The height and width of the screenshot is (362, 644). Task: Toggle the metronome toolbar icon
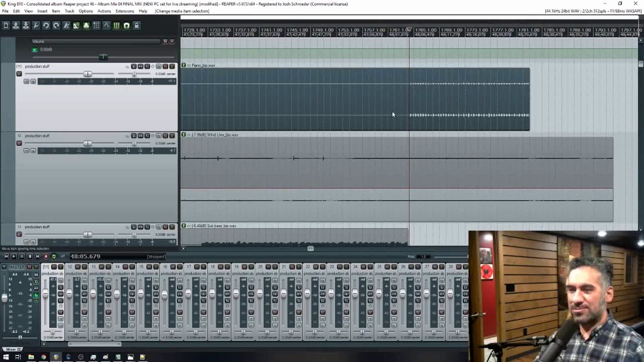coord(66,26)
